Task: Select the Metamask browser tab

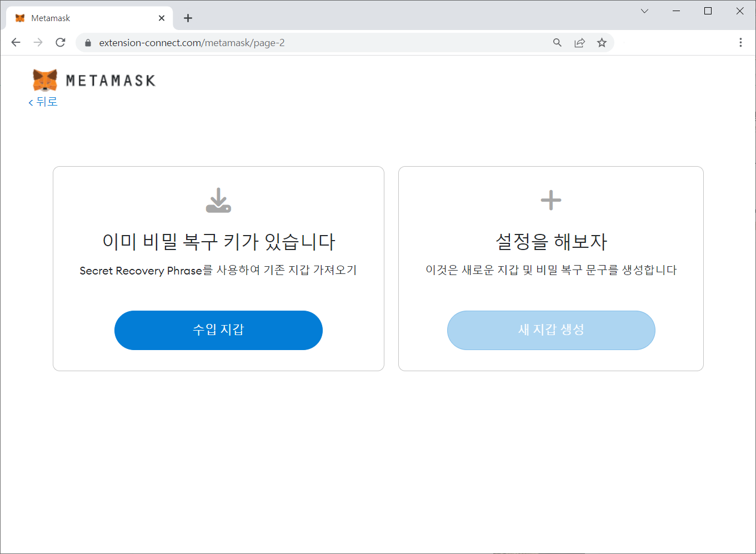Action: tap(90, 18)
